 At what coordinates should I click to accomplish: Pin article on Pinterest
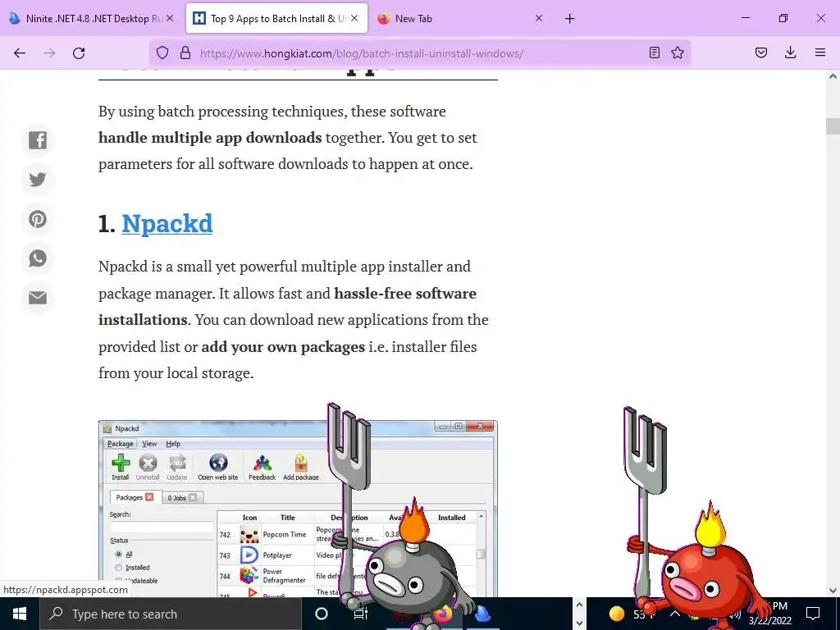click(x=38, y=219)
